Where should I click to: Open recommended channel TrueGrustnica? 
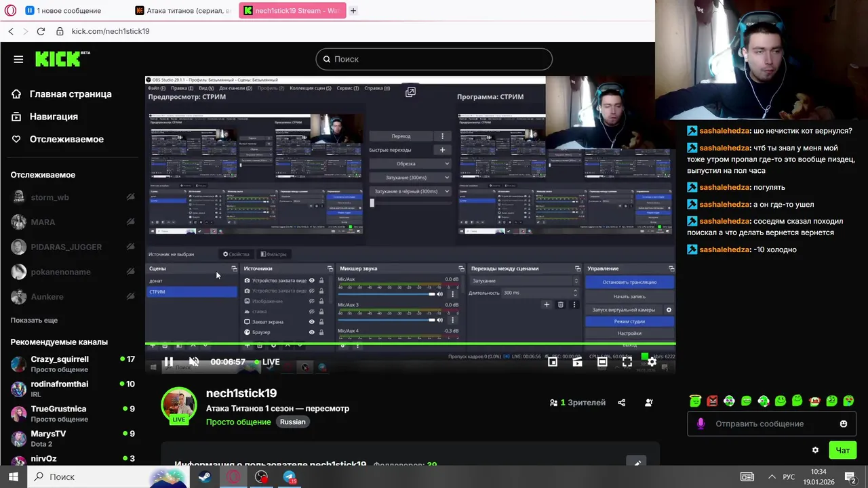pyautogui.click(x=73, y=414)
